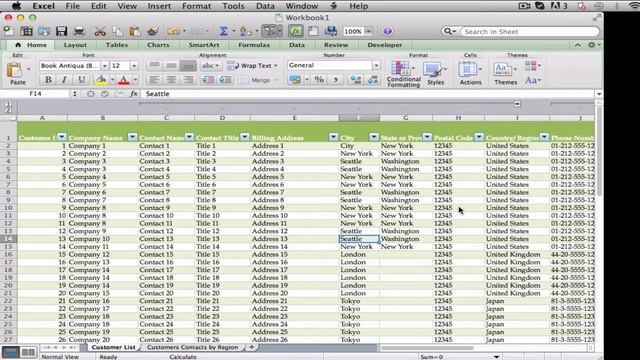Open Company Name column filter dropdown
Image resolution: width=640 pixels, height=360 pixels.
[x=132, y=137]
